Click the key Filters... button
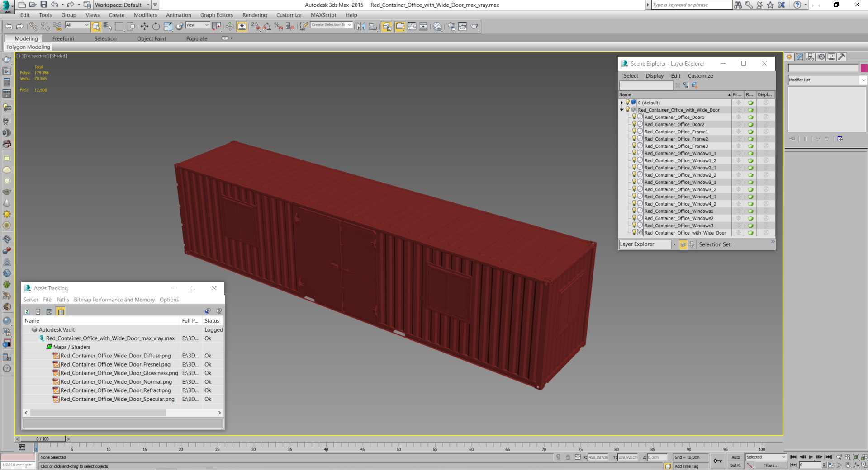The image size is (868, 470). (x=771, y=465)
